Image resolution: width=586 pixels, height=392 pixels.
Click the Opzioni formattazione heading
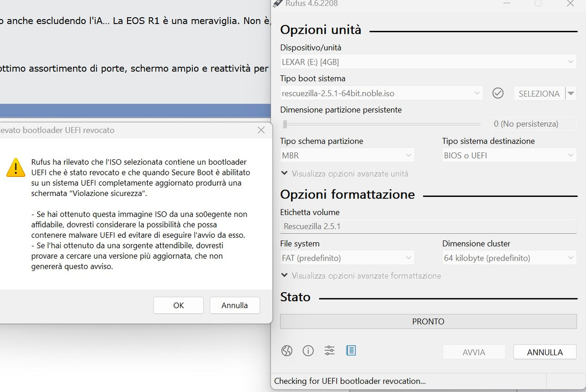348,195
